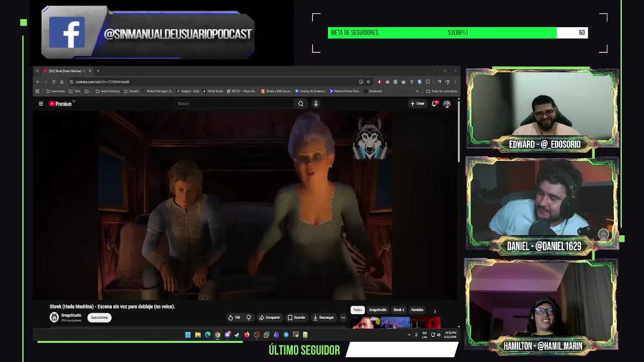Open volume control in system tray
Screen dimensions: 644x362
[x=438, y=335]
